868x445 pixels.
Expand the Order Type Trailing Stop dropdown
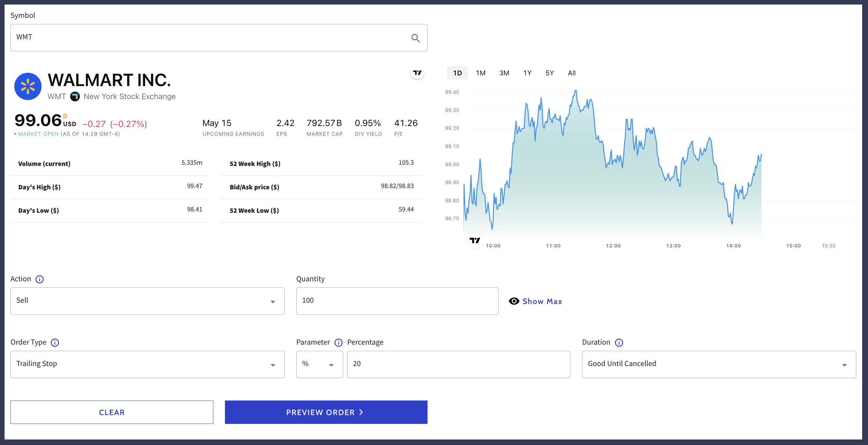(x=147, y=364)
